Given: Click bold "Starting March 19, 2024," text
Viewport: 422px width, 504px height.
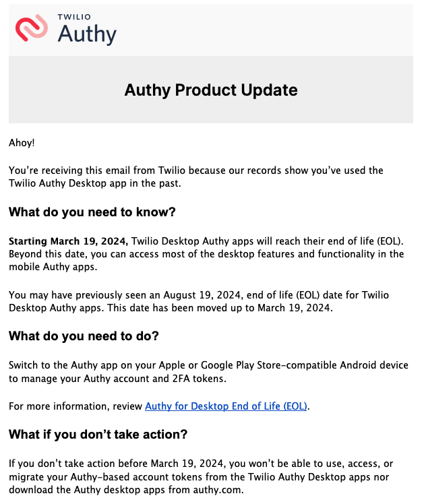Looking at the screenshot, I should pos(69,241).
